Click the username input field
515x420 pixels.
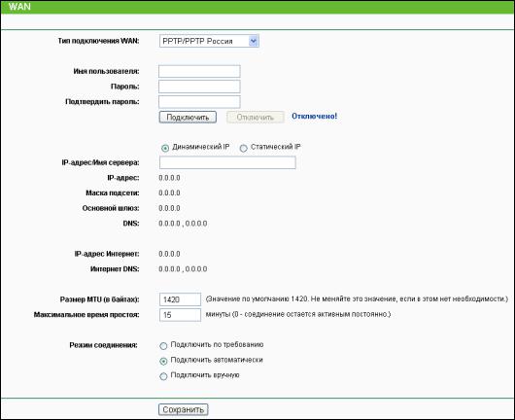pyautogui.click(x=199, y=71)
